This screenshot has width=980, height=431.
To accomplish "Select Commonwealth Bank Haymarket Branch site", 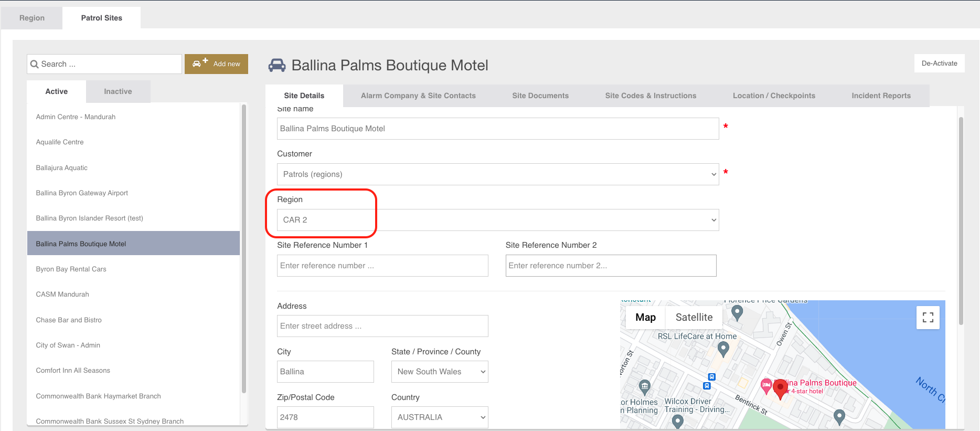I will coord(133,396).
